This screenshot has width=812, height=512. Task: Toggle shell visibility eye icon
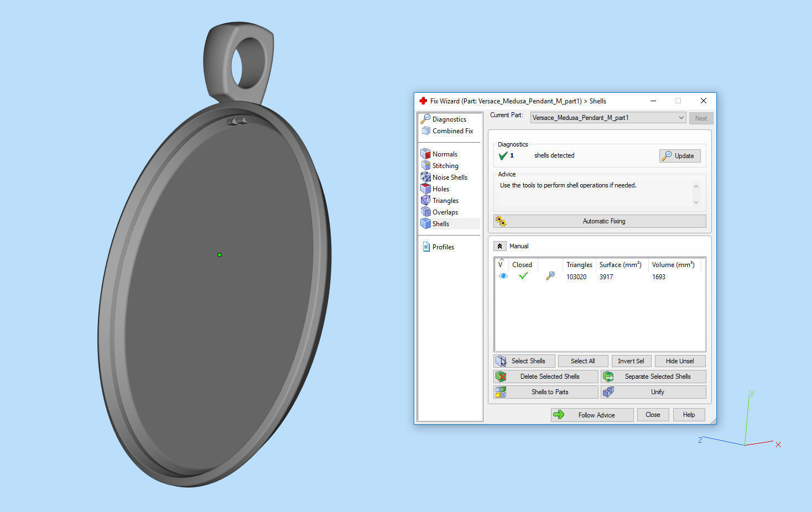pyautogui.click(x=503, y=276)
